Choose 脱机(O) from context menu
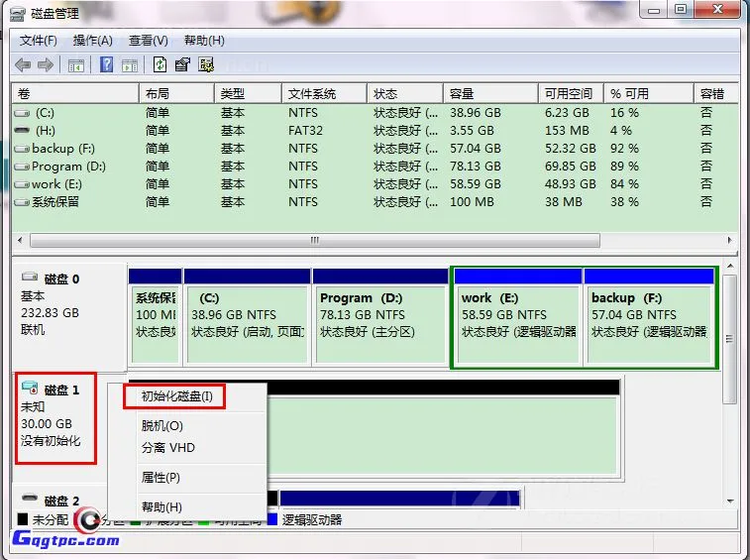This screenshot has width=750, height=560. coord(162,425)
